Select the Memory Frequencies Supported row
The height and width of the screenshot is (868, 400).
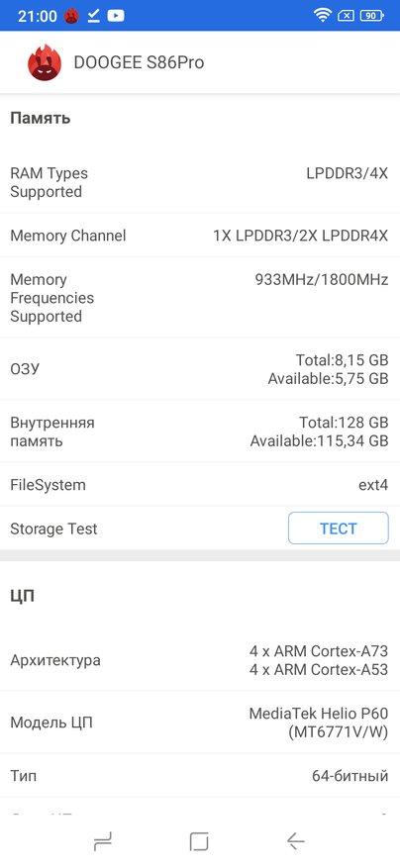[x=200, y=298]
